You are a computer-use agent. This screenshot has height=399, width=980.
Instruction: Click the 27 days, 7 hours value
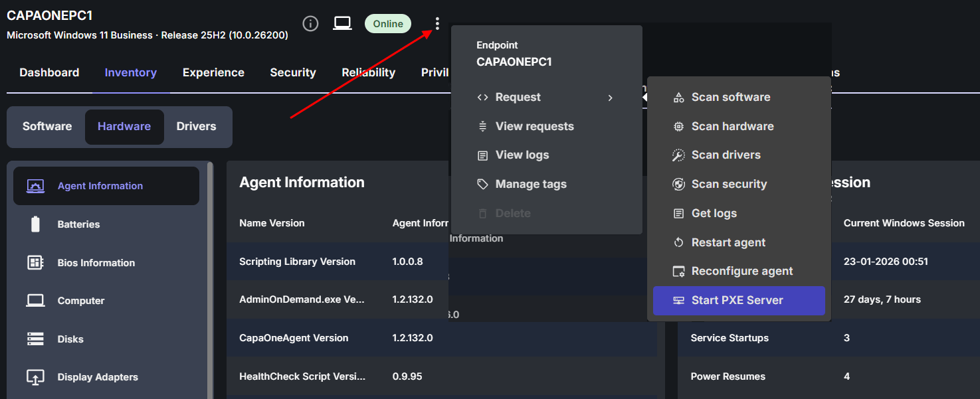click(x=882, y=299)
